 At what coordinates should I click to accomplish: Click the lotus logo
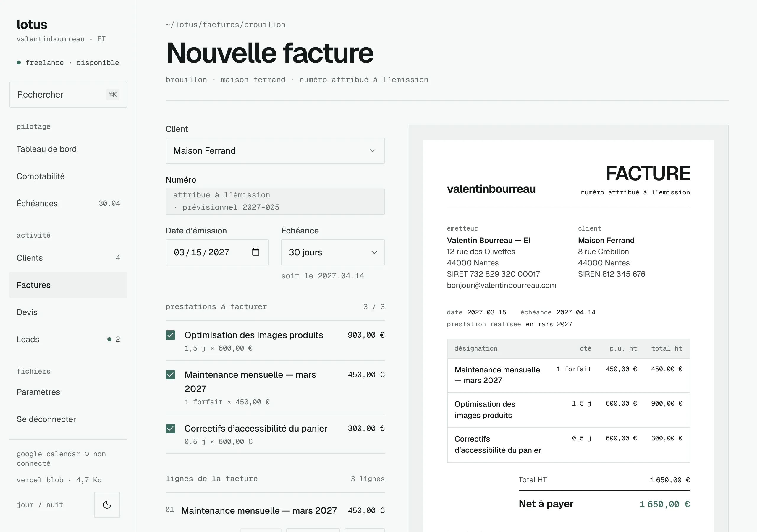[x=32, y=25]
